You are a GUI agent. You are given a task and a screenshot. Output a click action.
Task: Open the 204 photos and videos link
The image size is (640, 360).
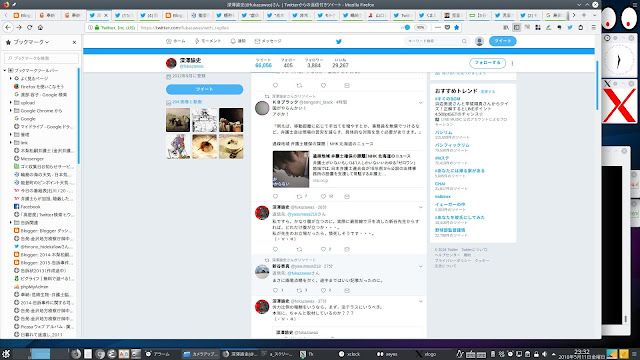pyautogui.click(x=187, y=102)
